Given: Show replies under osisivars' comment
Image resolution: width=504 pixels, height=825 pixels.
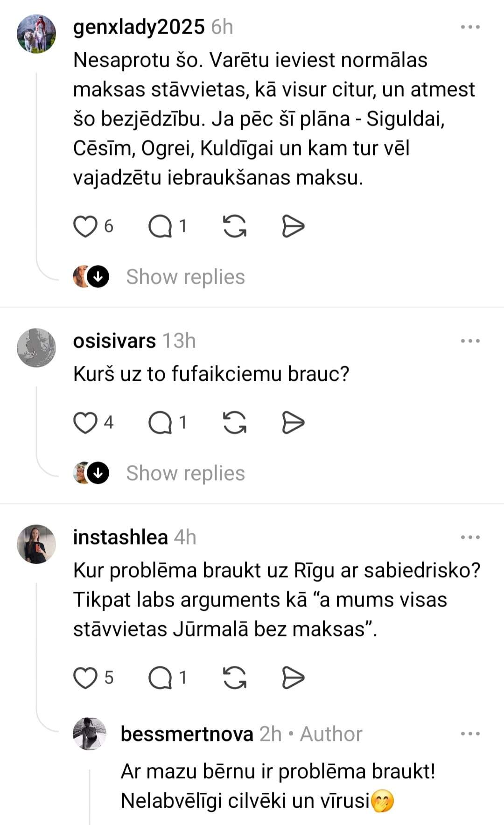Looking at the screenshot, I should [x=185, y=473].
